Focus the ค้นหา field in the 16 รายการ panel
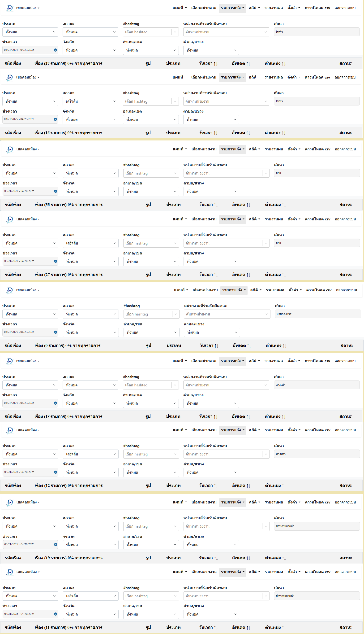 pos(317,101)
